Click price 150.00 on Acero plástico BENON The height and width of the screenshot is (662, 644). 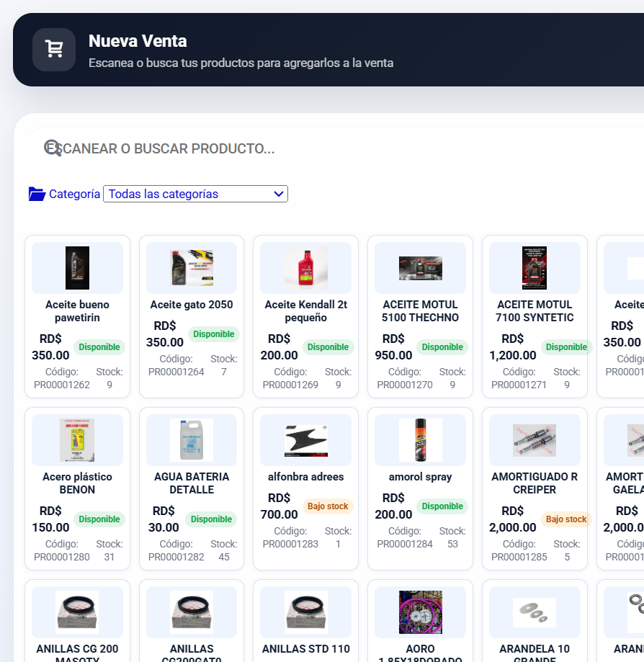50,527
